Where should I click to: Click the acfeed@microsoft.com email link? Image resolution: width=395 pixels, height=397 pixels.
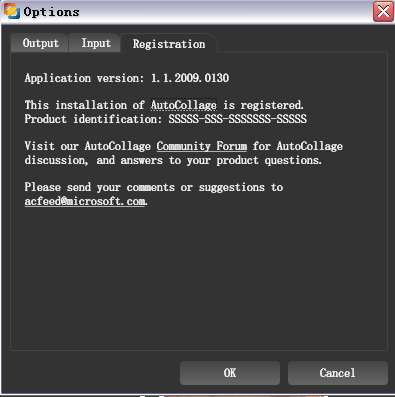click(85, 201)
